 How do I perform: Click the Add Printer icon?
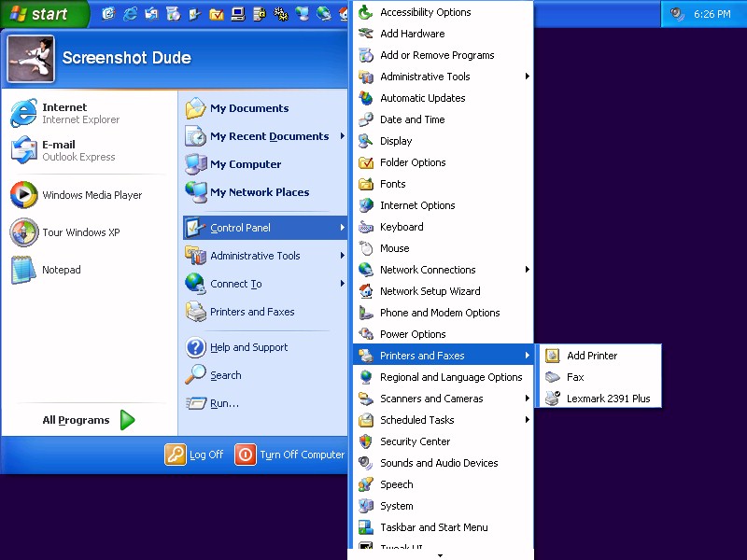click(552, 356)
